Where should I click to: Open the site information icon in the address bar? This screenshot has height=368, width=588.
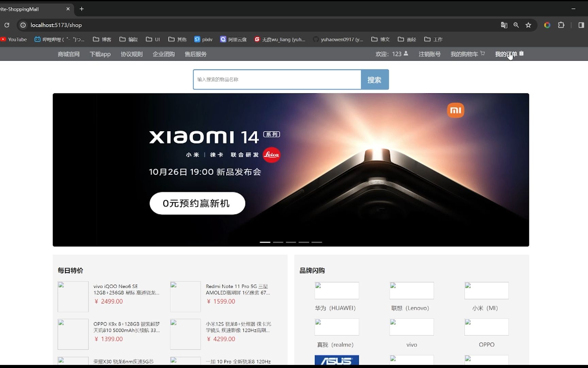[23, 25]
